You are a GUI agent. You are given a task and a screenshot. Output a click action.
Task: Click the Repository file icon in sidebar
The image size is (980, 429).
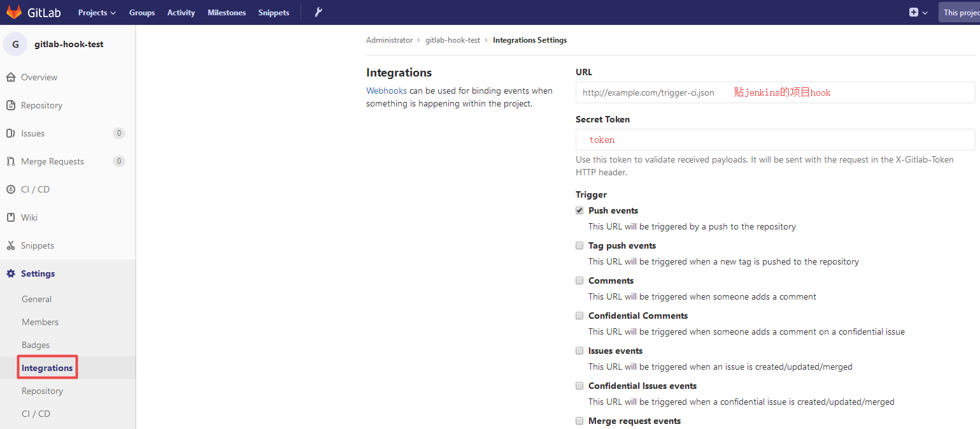point(10,105)
